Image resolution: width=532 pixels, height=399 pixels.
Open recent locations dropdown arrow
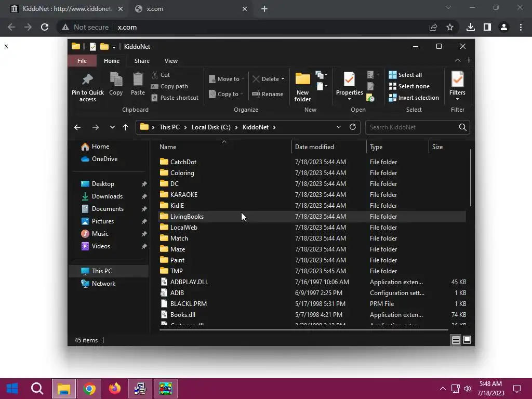(x=112, y=127)
